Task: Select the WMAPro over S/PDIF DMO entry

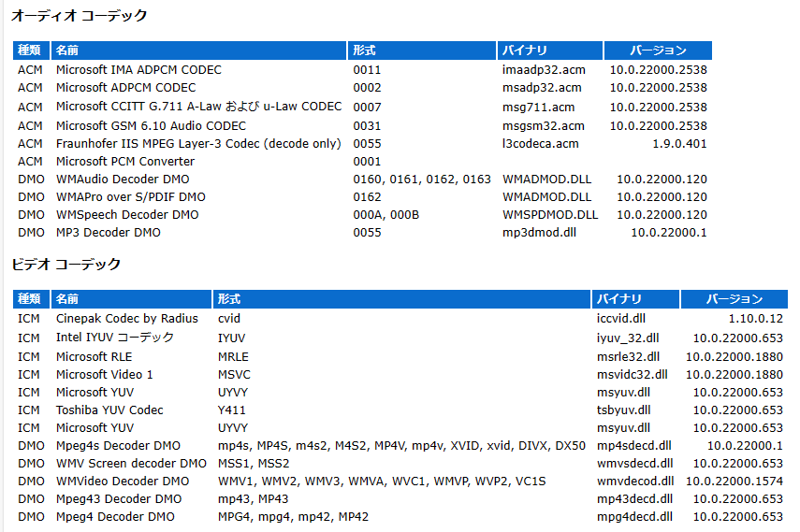Action: (131, 197)
